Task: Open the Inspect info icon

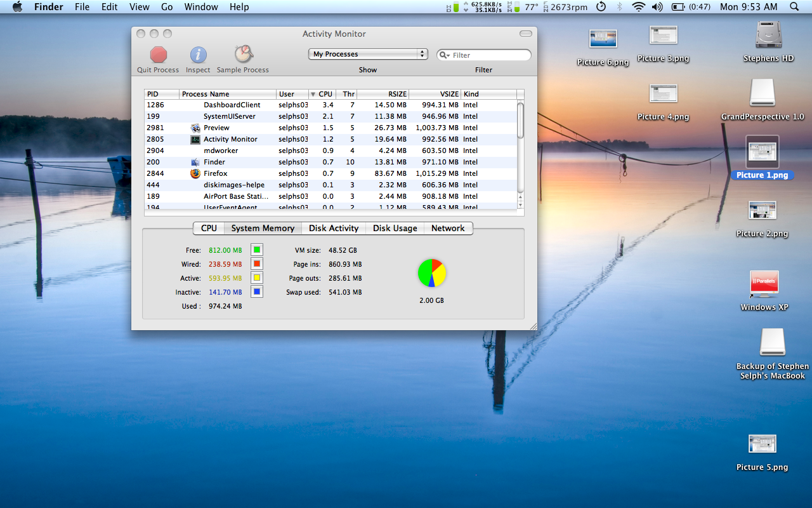Action: pos(198,55)
